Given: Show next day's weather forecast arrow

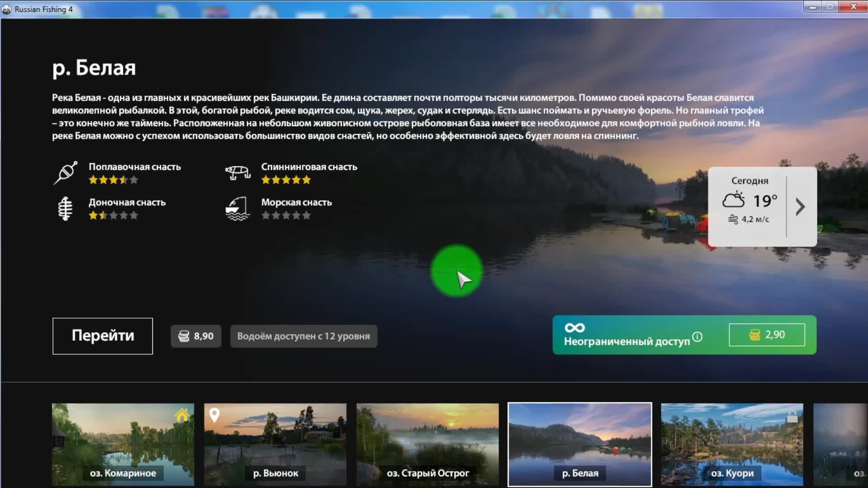Looking at the screenshot, I should 800,207.
